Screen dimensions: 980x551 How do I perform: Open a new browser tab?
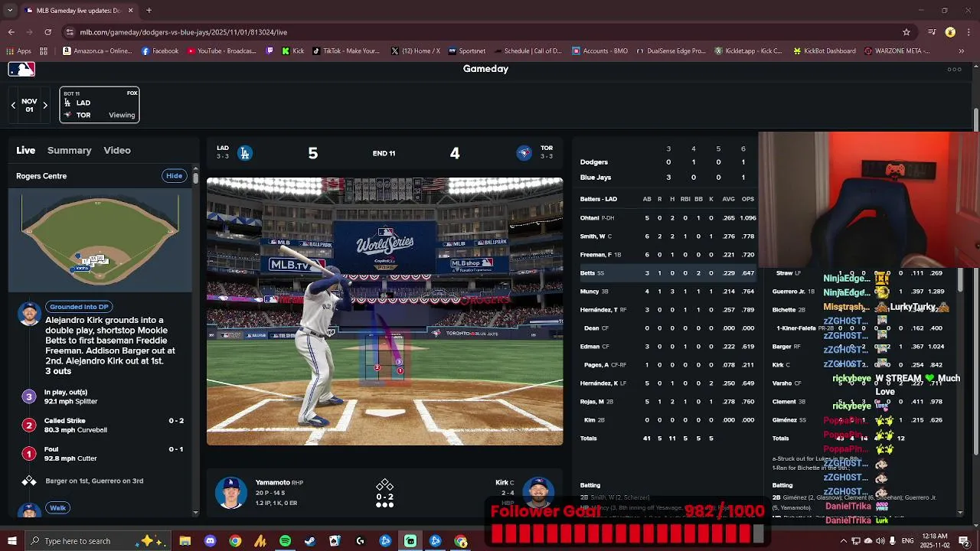(149, 11)
